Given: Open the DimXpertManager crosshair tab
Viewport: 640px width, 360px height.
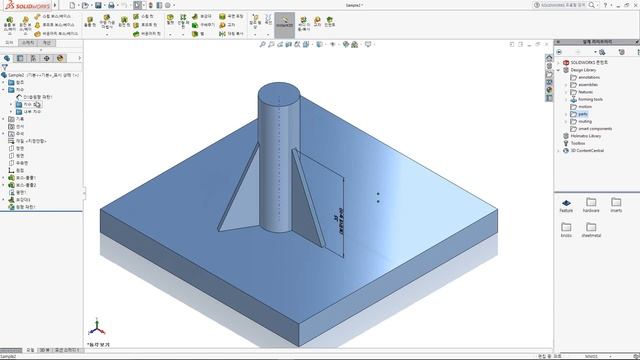Looking at the screenshot, I should tap(47, 58).
